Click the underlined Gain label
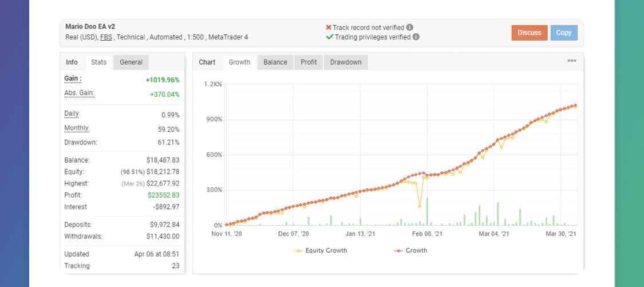644x287 pixels. [73, 78]
